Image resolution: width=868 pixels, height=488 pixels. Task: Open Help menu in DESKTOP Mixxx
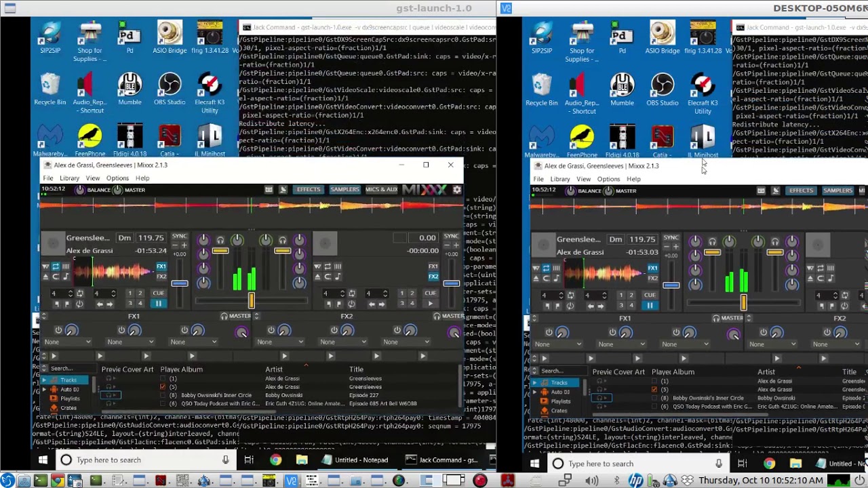tap(633, 180)
